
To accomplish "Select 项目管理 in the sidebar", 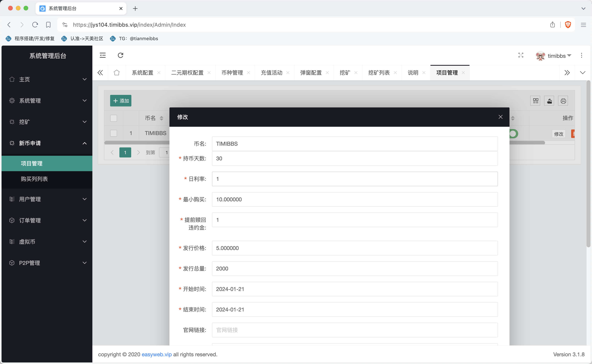I will coord(47,163).
